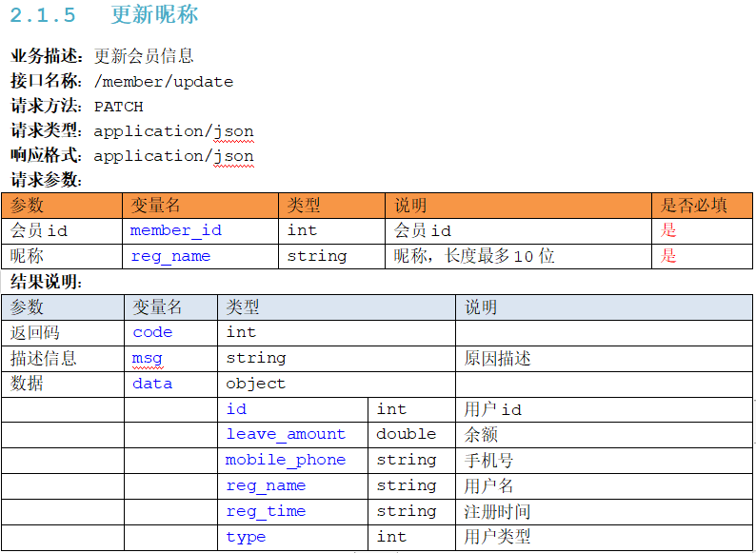Click the reg_time field name
This screenshot has width=756, height=553.
[x=266, y=511]
